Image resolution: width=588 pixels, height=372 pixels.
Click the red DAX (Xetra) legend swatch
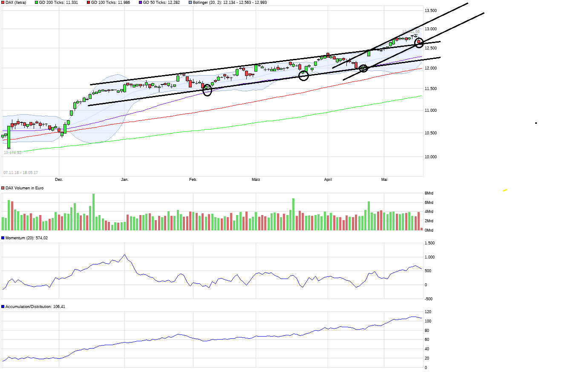pyautogui.click(x=3, y=3)
